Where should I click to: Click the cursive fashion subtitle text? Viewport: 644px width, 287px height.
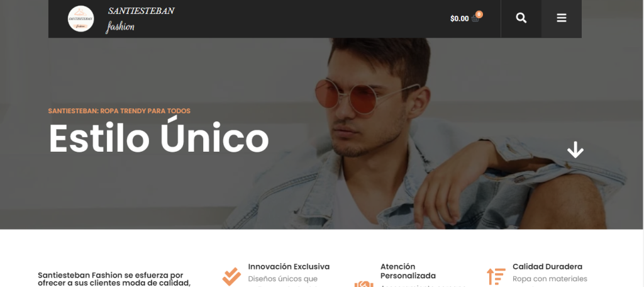point(120,27)
